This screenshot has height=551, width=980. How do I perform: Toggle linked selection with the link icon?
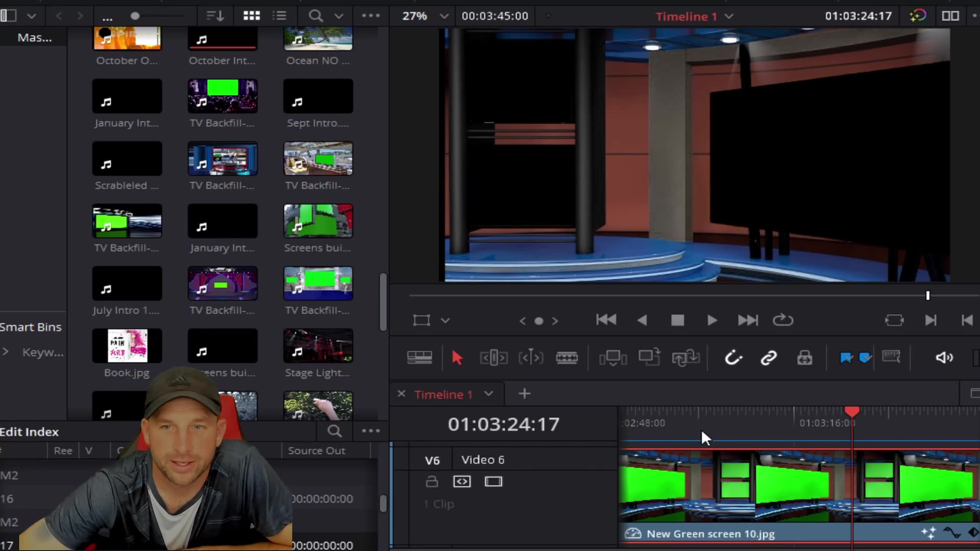[769, 357]
